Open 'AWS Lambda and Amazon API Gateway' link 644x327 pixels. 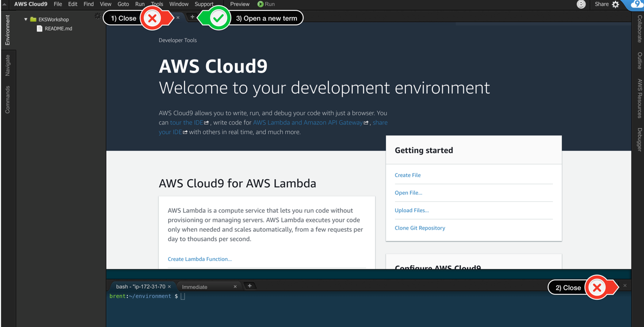(307, 122)
